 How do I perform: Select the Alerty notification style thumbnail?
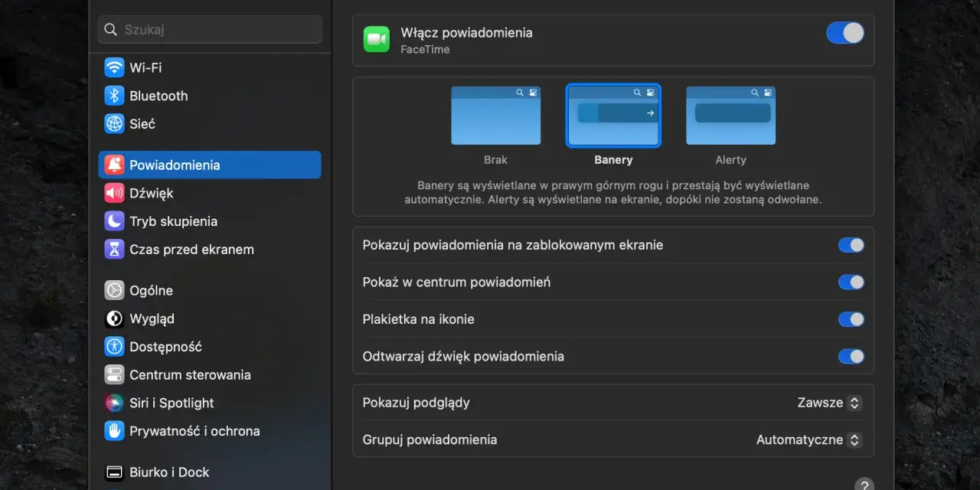tap(730, 116)
